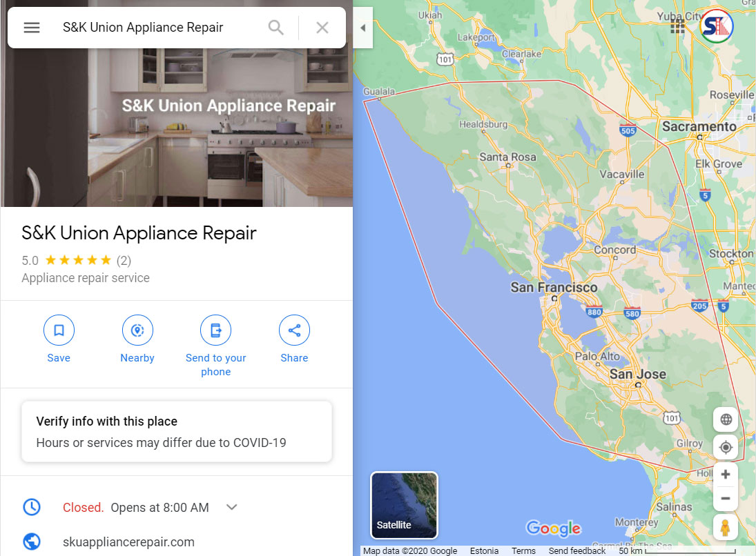
Task: Click the Map data ©2020 Google text
Action: (x=410, y=550)
